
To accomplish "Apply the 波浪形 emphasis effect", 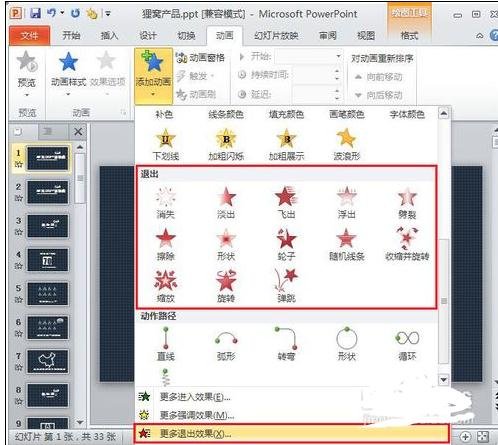I will 347,144.
